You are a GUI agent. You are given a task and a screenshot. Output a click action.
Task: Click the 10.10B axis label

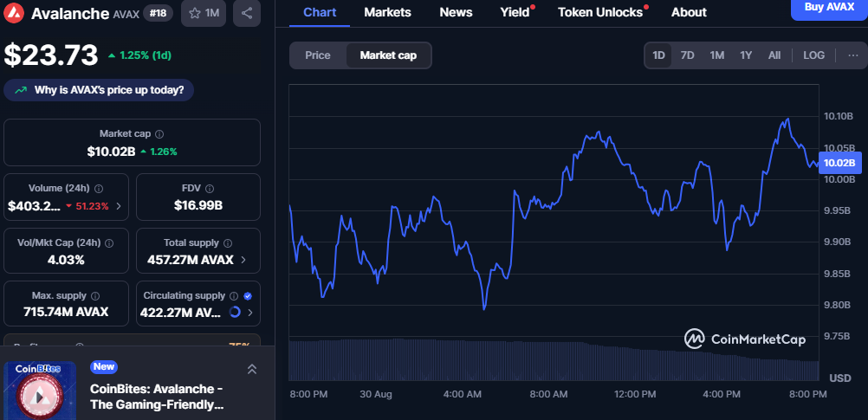click(837, 116)
